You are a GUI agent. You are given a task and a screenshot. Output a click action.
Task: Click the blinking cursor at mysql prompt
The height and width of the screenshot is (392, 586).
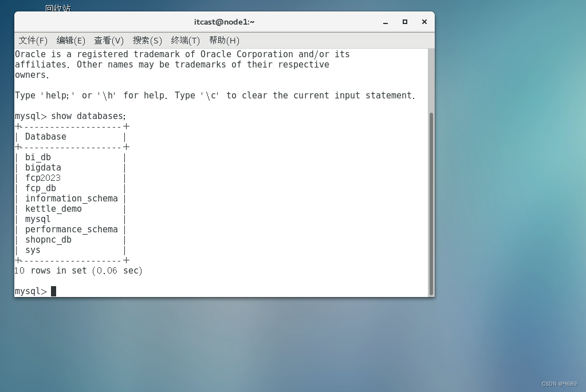point(54,291)
